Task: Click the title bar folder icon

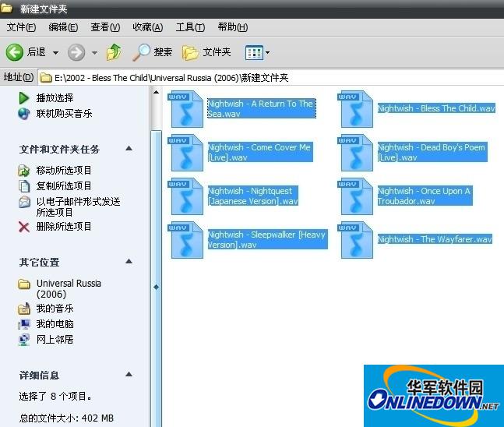Action: [x=6, y=8]
